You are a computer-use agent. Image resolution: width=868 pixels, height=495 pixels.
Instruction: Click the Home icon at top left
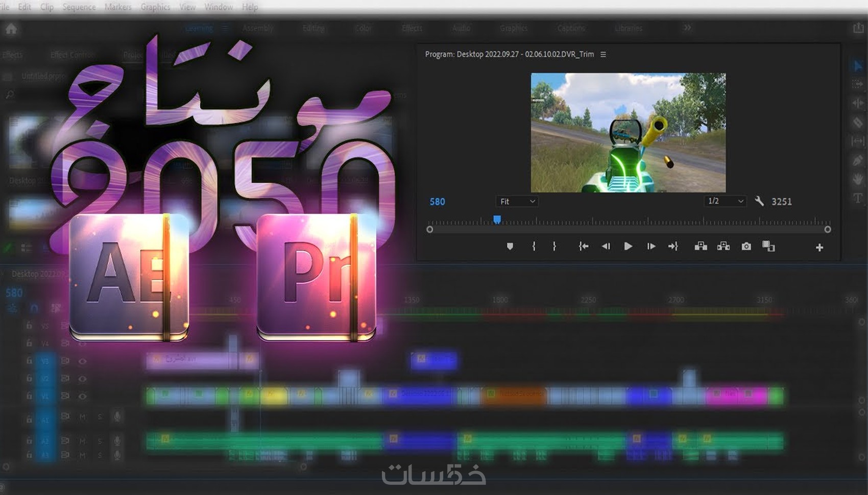11,29
